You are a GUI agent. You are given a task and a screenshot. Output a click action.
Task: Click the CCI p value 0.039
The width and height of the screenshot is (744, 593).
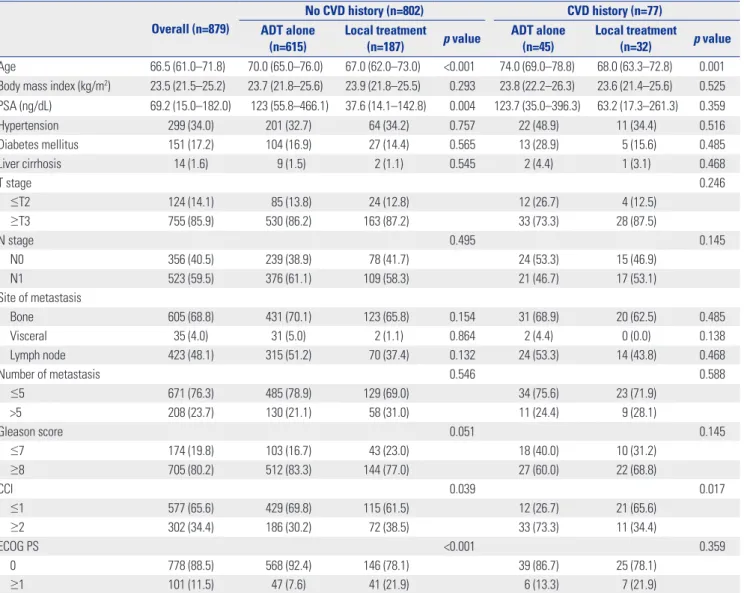(462, 489)
